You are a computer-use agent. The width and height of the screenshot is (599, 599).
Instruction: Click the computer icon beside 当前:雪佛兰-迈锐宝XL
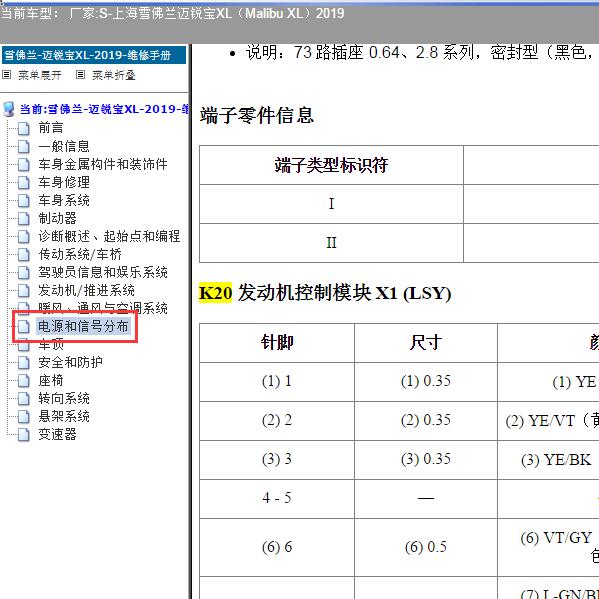tap(8, 109)
